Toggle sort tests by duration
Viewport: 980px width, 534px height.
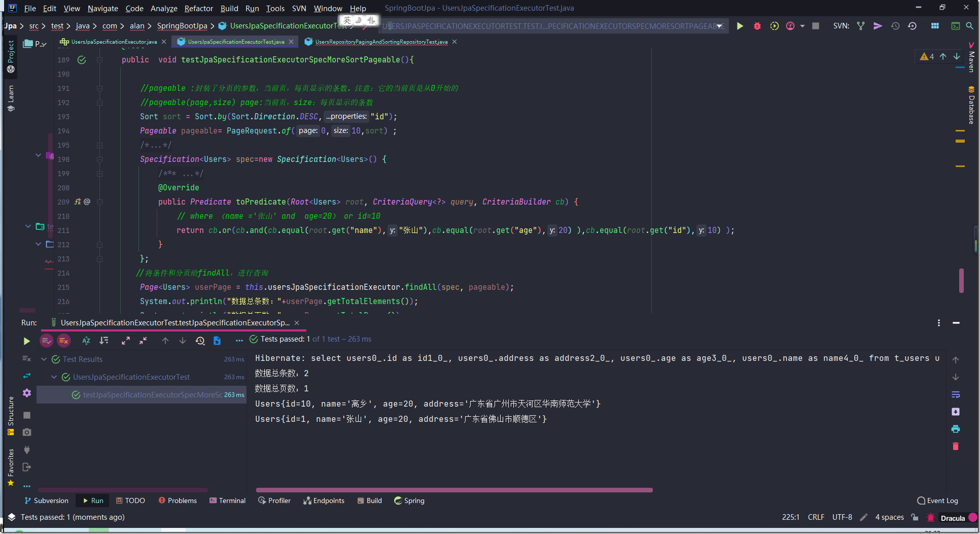[104, 341]
